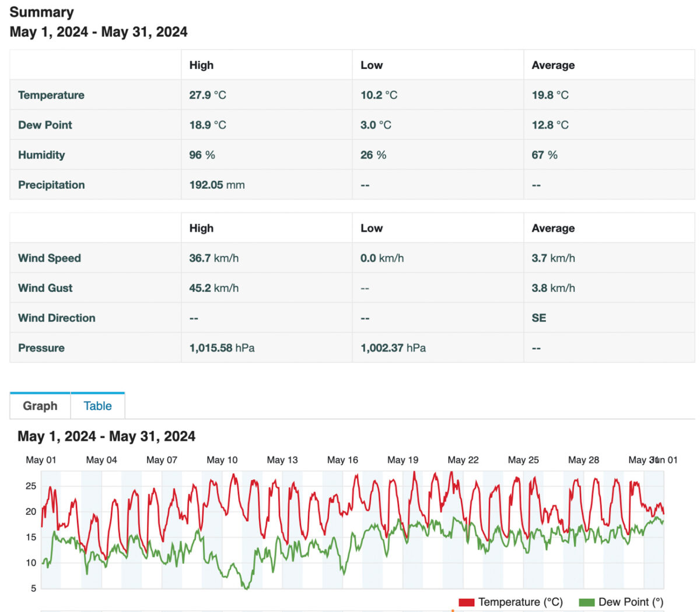This screenshot has width=700, height=612.
Task: Click Wind Gust high 45.2 km/h
Action: click(214, 288)
